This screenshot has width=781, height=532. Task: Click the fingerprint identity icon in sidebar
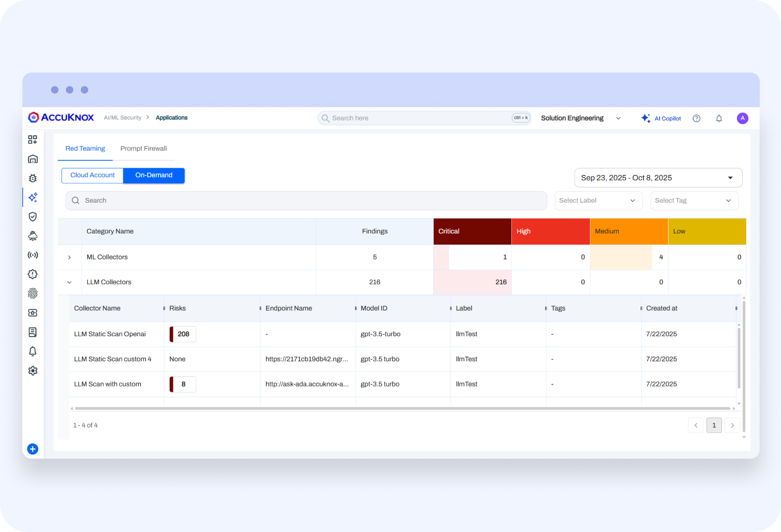(33, 293)
